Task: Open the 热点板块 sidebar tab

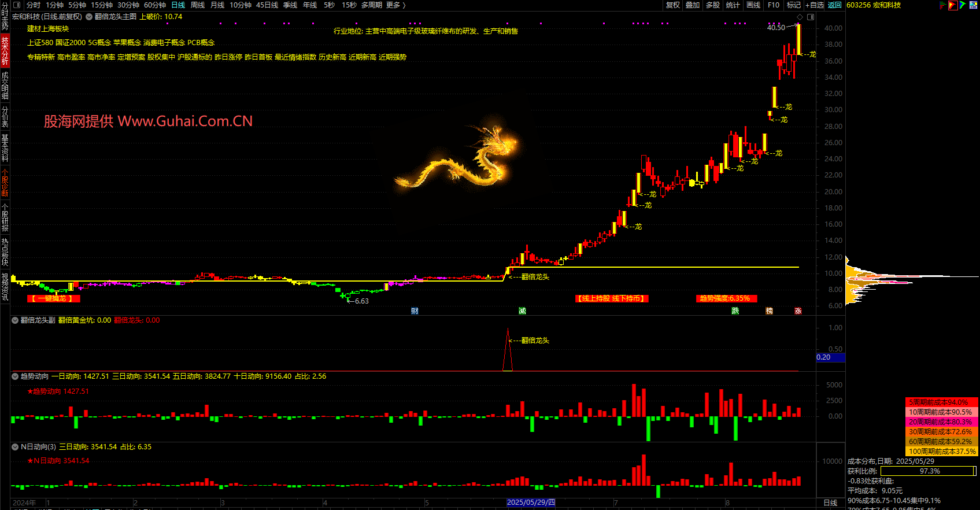Action: pos(5,252)
